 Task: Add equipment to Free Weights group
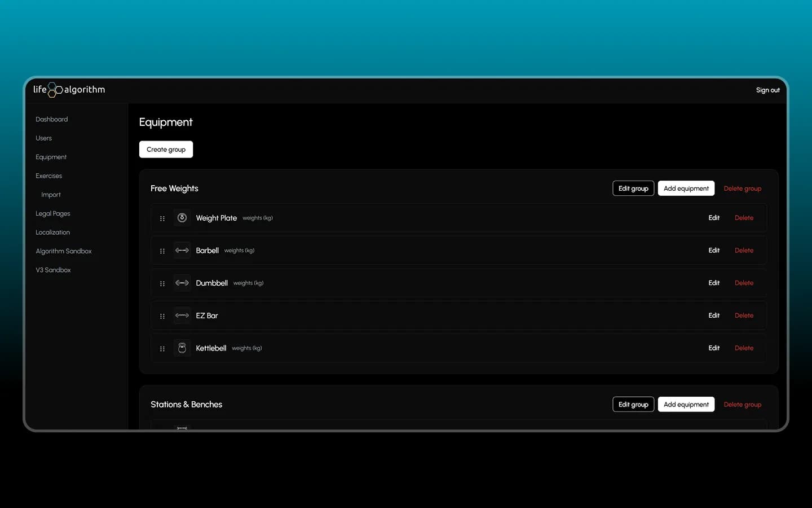point(686,189)
